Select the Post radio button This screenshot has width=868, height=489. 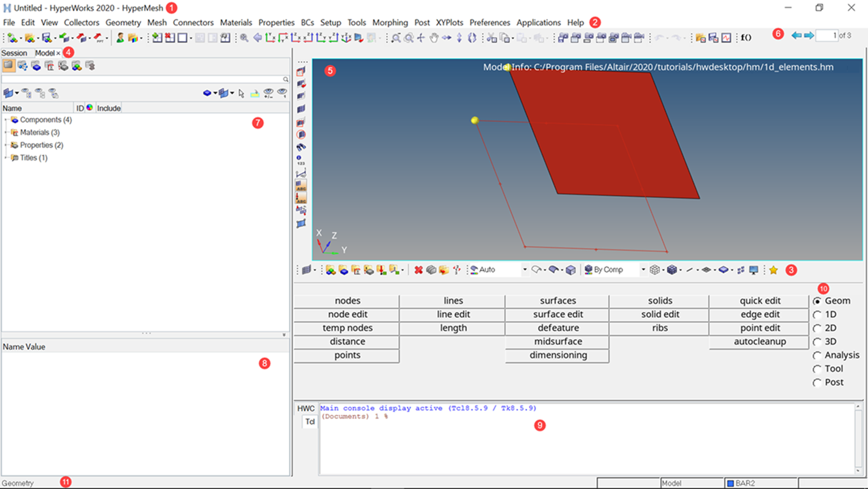(817, 383)
